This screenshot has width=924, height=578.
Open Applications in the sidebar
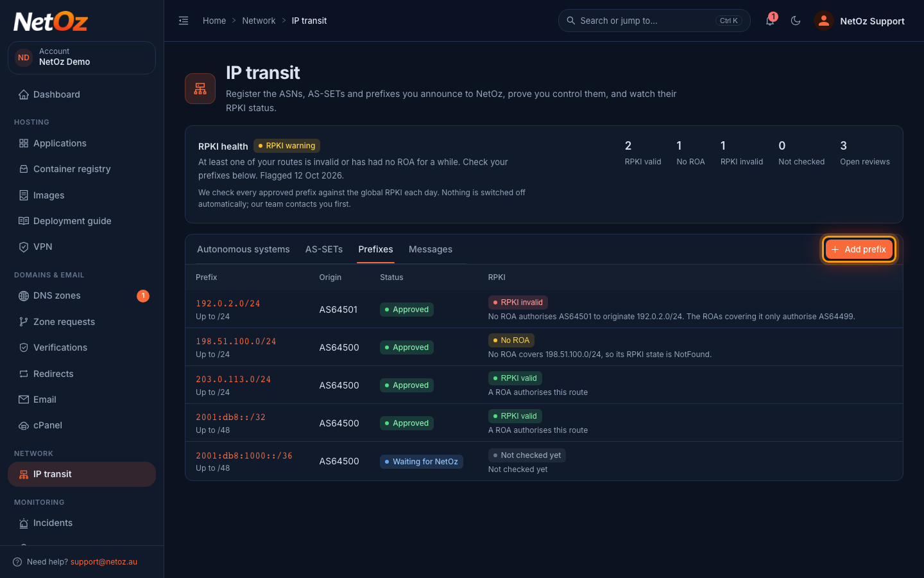(x=81, y=143)
